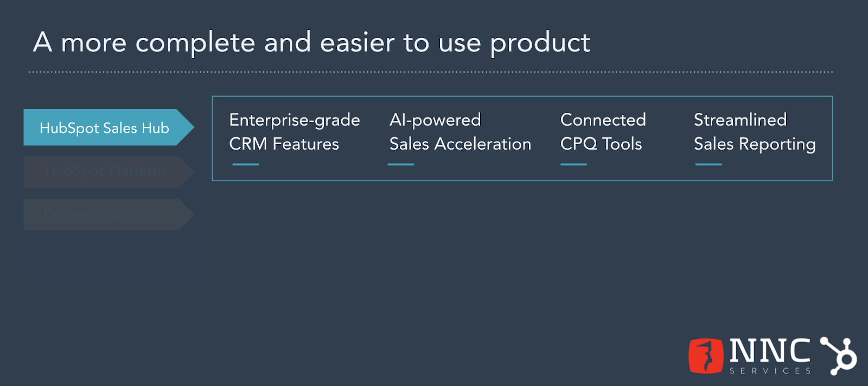This screenshot has width=868, height=386.
Task: Open the faded Partner Ecosystem tab
Action: 108,215
